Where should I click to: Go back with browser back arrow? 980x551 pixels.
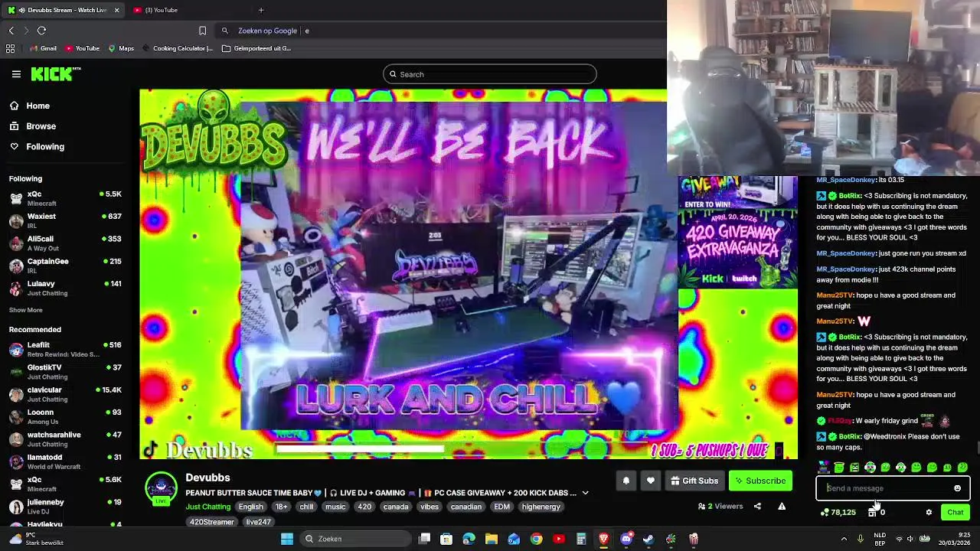(x=11, y=31)
